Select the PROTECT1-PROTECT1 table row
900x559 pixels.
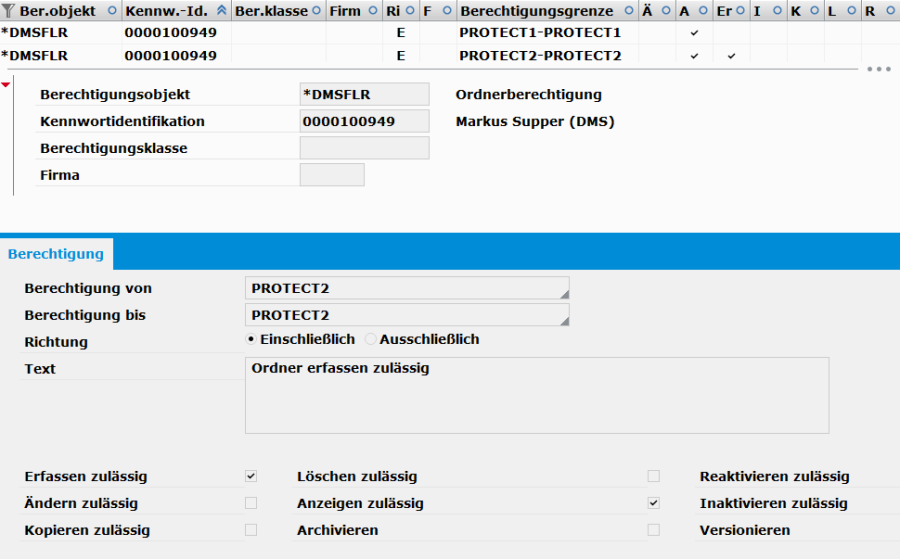(x=450, y=33)
